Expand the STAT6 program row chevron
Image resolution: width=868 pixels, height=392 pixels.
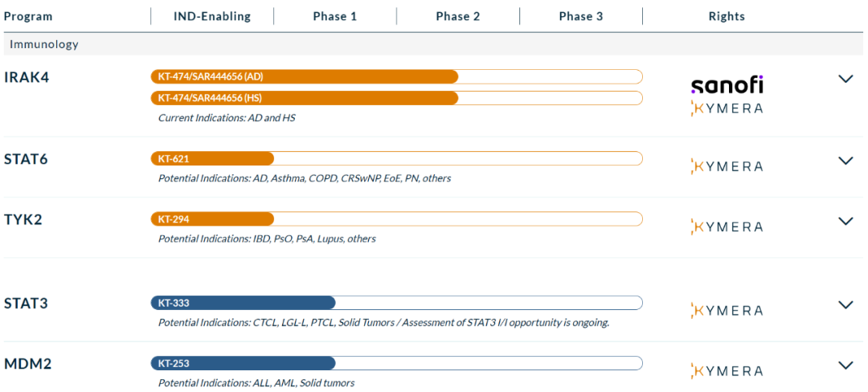click(845, 161)
